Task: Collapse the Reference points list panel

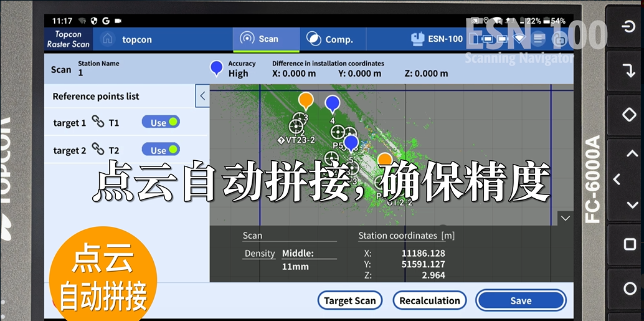Action: [x=202, y=96]
